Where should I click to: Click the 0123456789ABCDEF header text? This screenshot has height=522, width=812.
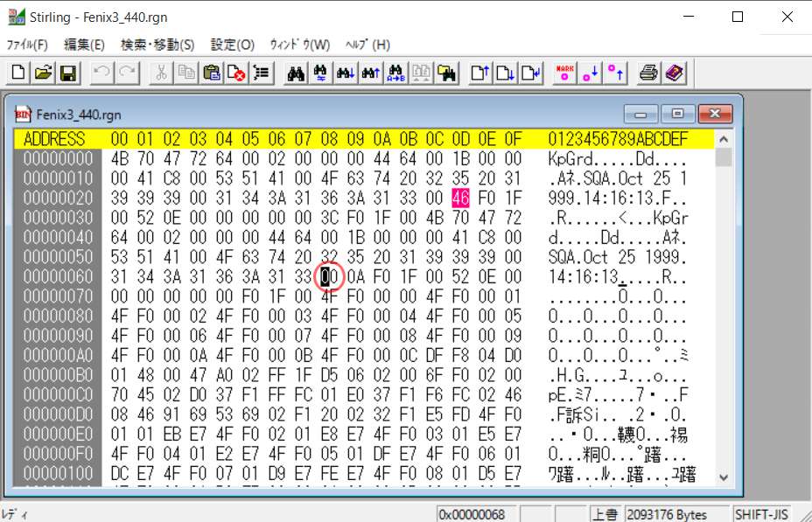point(618,139)
